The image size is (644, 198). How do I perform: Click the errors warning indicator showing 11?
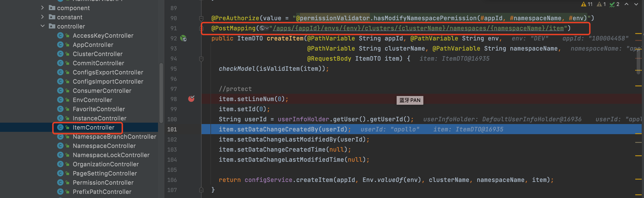tap(587, 4)
